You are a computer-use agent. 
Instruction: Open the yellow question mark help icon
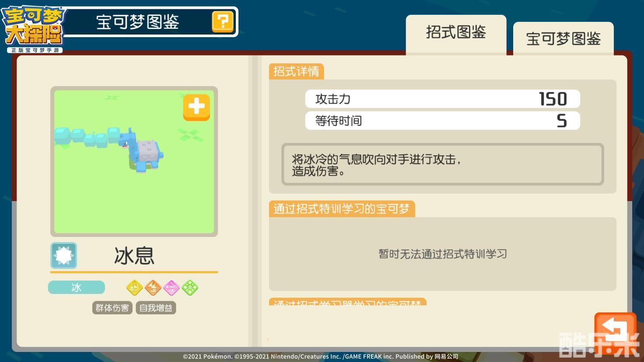(x=223, y=21)
